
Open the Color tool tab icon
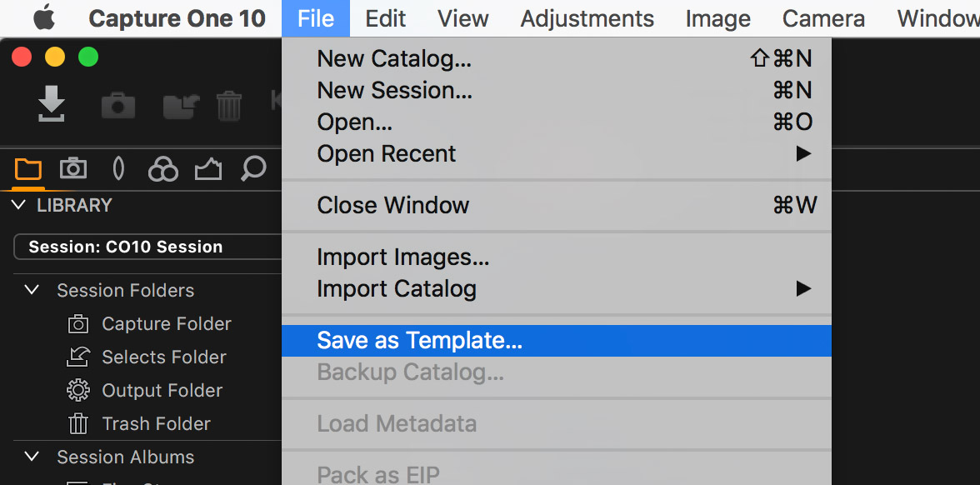click(x=163, y=168)
